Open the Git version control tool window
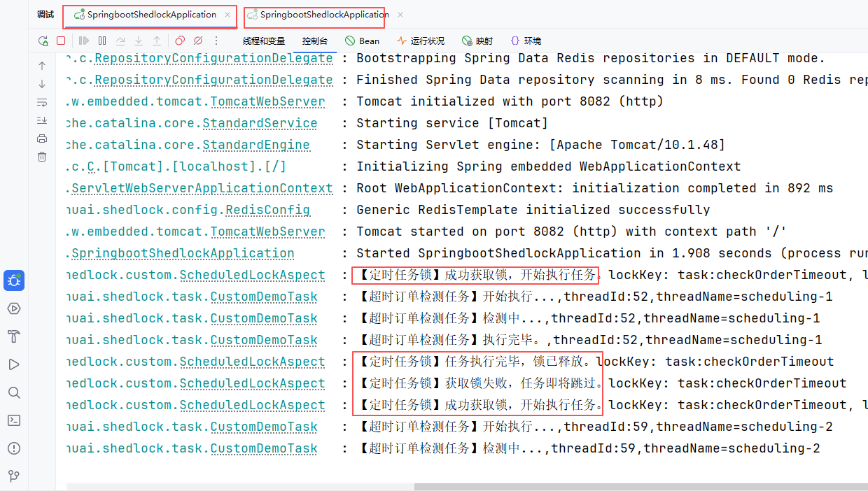Image resolution: width=868 pixels, height=491 pixels. point(14,476)
